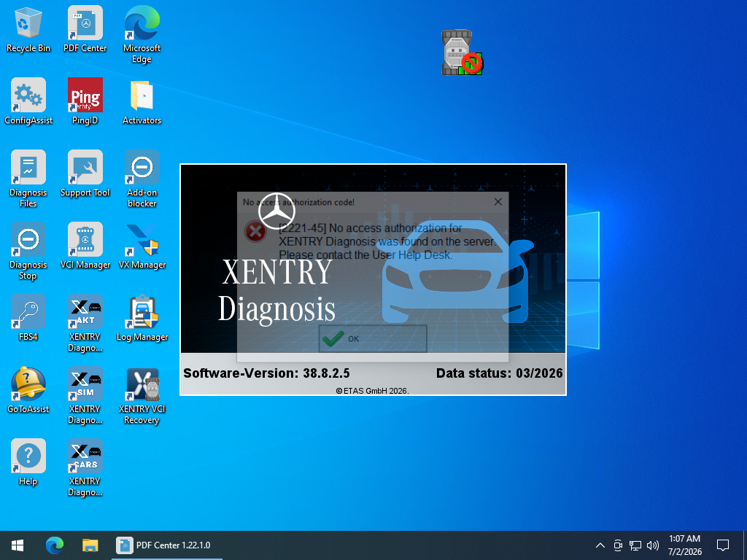The width and height of the screenshot is (747, 560).
Task: Click OK in the authorization error dialog
Action: (x=373, y=338)
